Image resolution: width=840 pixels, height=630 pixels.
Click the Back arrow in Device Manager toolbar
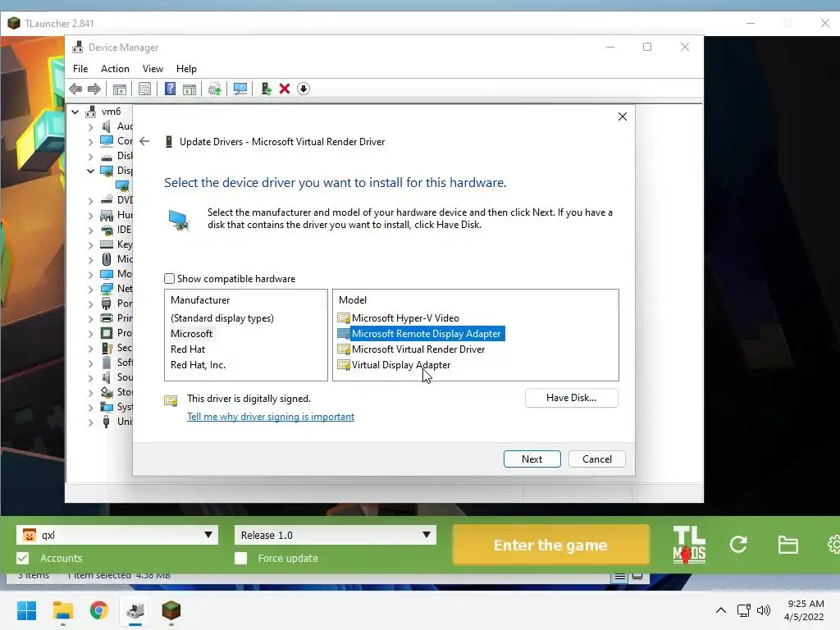click(x=75, y=89)
